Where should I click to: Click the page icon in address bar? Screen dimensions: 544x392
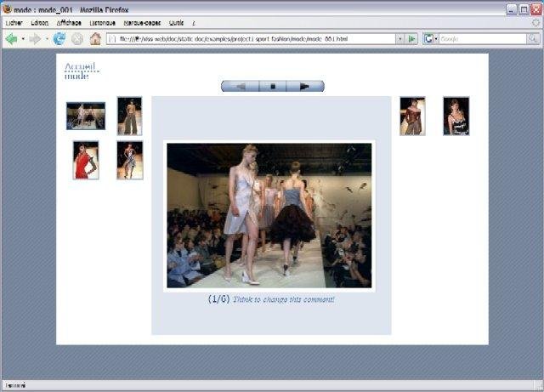click(112, 39)
